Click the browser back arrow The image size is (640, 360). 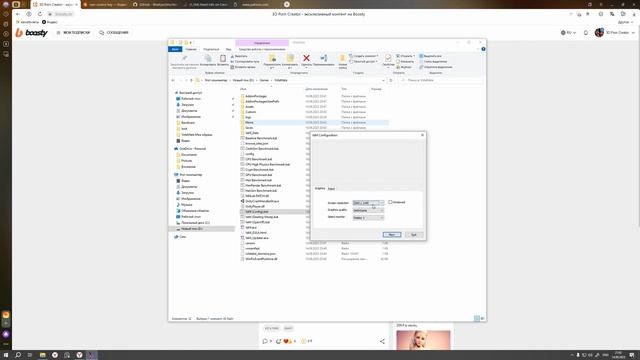coord(18,14)
